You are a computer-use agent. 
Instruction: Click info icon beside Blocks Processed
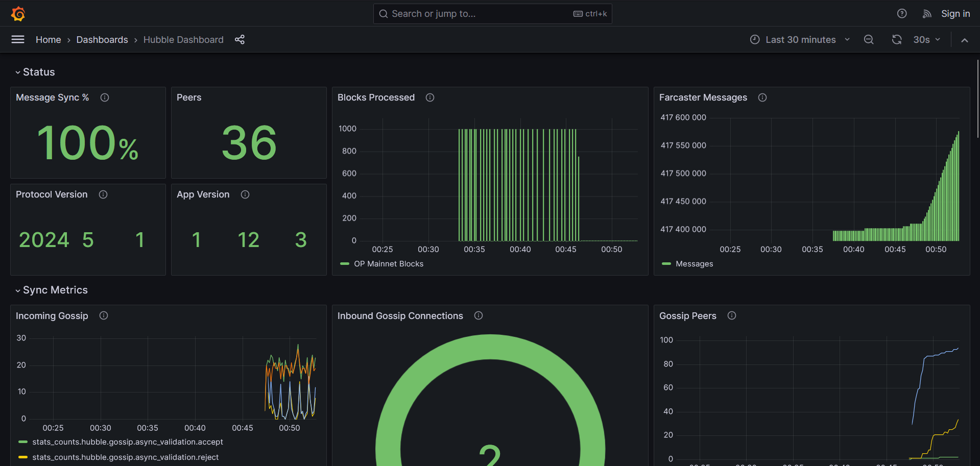430,97
